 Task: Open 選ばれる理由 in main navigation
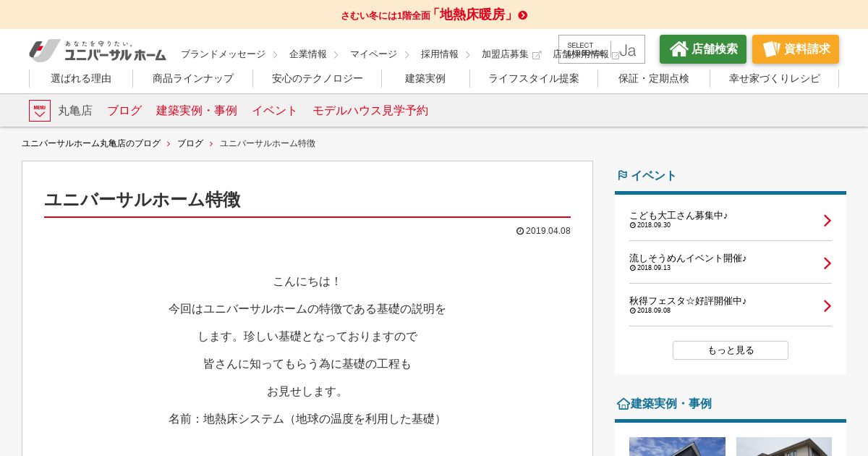(x=81, y=78)
